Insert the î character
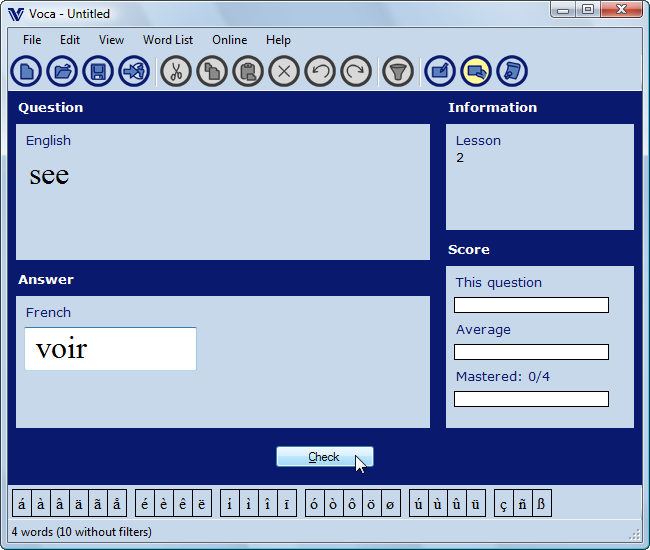 coord(268,504)
